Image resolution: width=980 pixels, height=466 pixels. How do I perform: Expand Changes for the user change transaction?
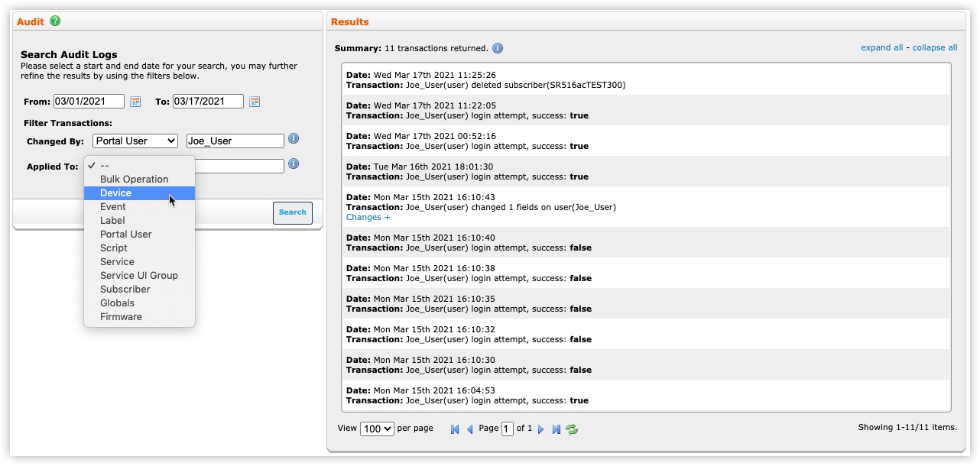368,218
